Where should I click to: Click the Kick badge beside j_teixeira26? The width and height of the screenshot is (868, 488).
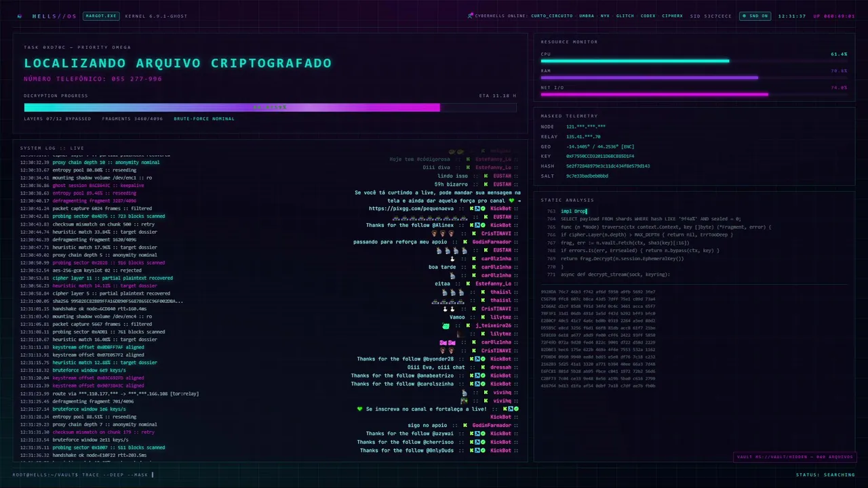468,325
